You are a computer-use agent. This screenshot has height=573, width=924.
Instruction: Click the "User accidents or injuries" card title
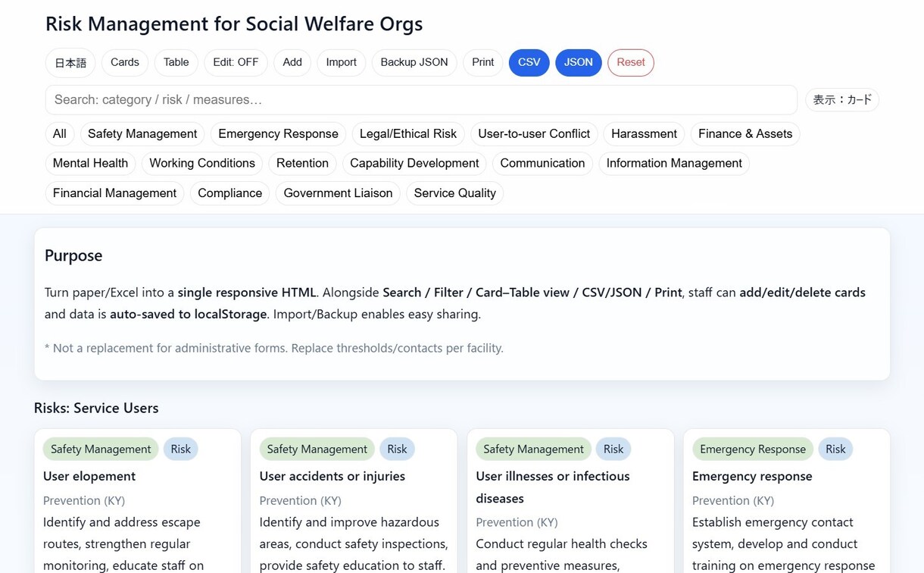332,476
